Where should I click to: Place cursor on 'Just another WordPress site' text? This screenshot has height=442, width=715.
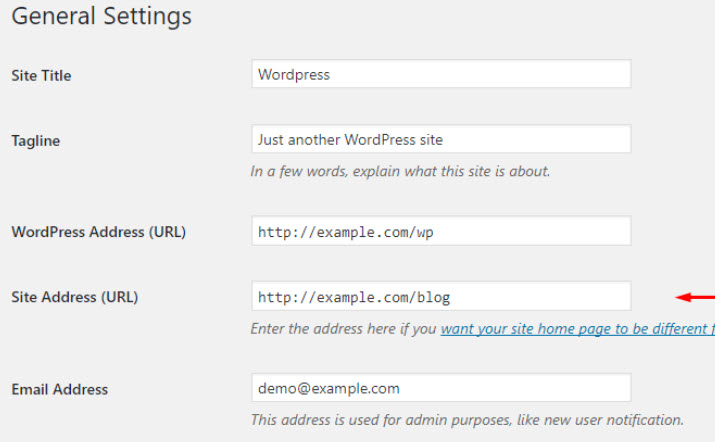[350, 140]
